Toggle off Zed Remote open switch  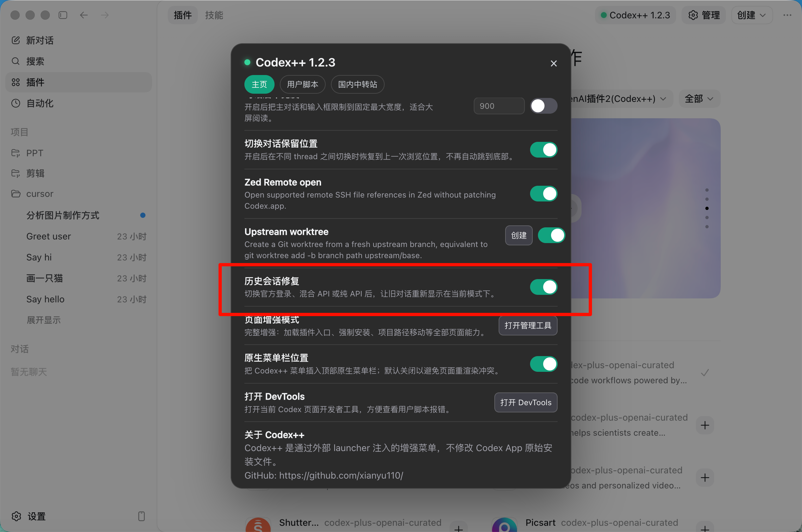click(544, 194)
